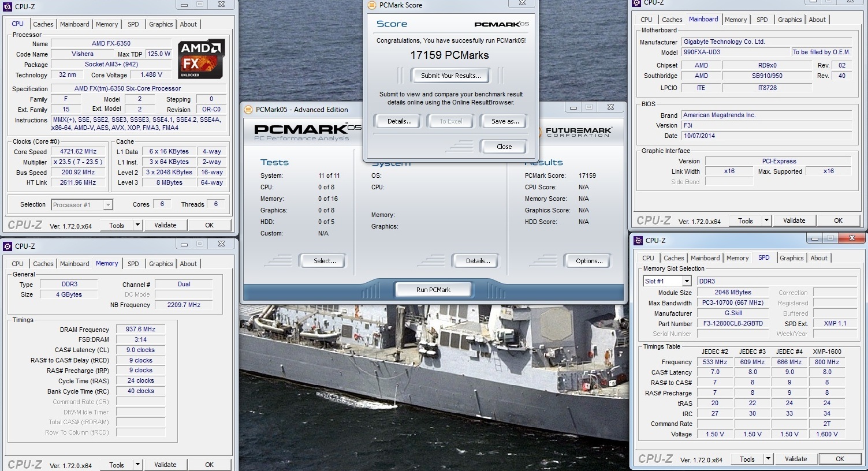Open the Tools dropdown arrow in CPU window
868x471 pixels.
(137, 225)
